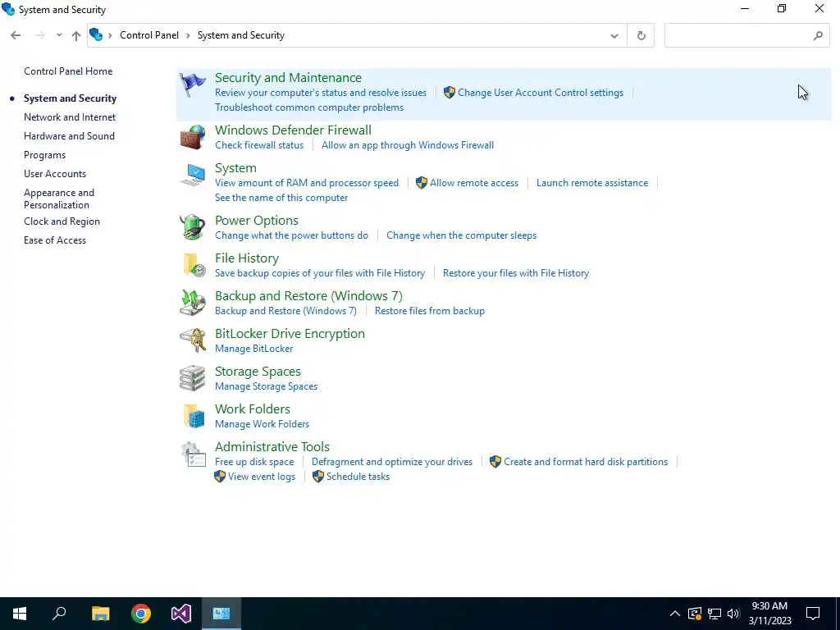This screenshot has height=630, width=840.
Task: Open File Explorer from the taskbar
Action: (x=100, y=614)
